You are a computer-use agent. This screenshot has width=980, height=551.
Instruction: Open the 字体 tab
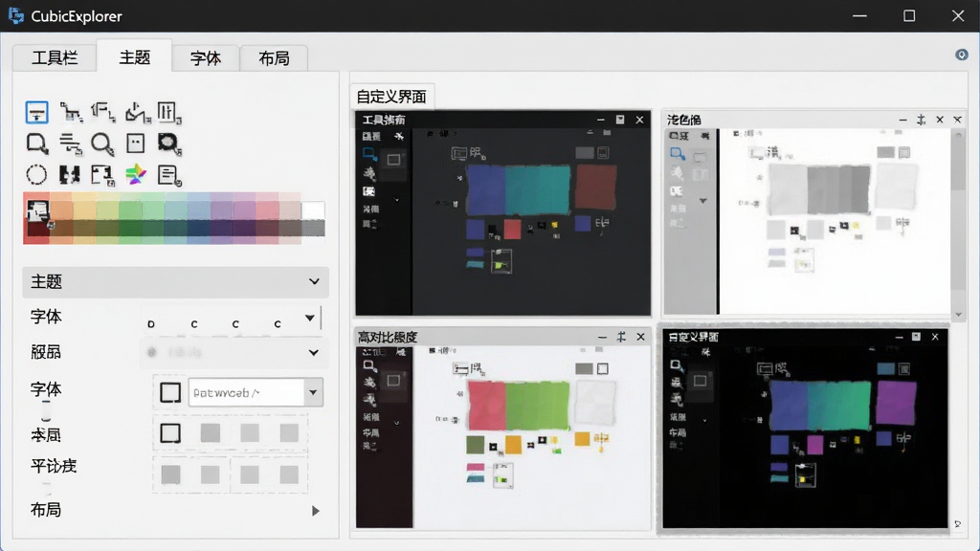(x=206, y=58)
